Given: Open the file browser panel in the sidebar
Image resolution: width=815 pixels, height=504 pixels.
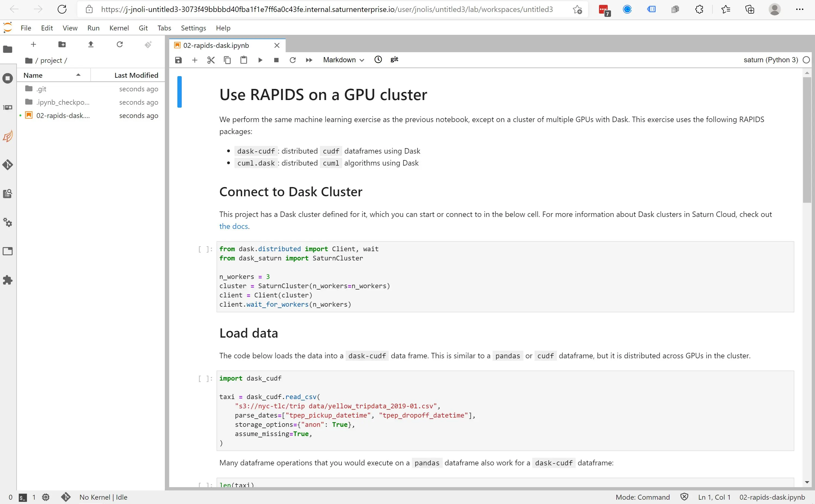Looking at the screenshot, I should click(x=8, y=49).
